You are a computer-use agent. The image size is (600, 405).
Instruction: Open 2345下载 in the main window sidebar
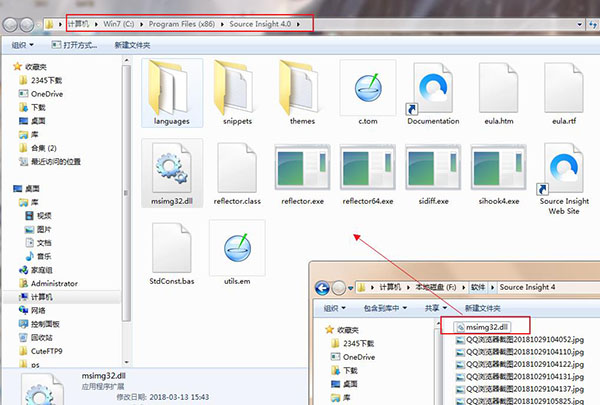(x=41, y=80)
